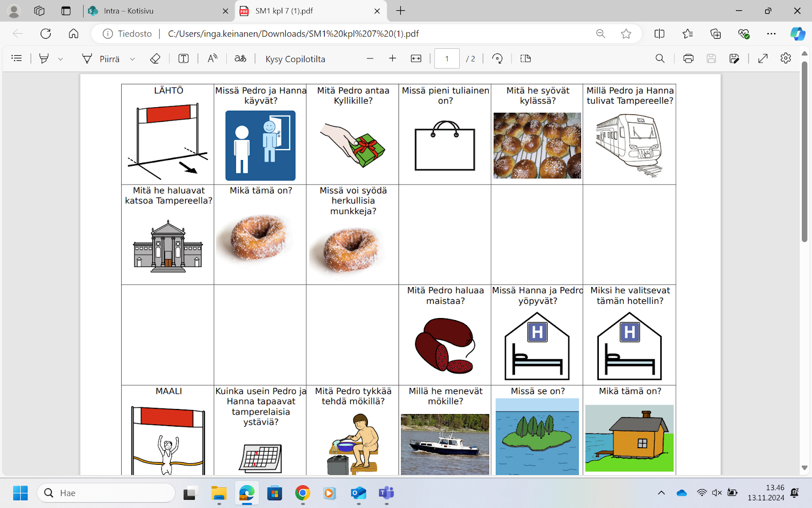Image resolution: width=812 pixels, height=508 pixels.
Task: Click the Hae taskbar search box
Action: (x=106, y=493)
